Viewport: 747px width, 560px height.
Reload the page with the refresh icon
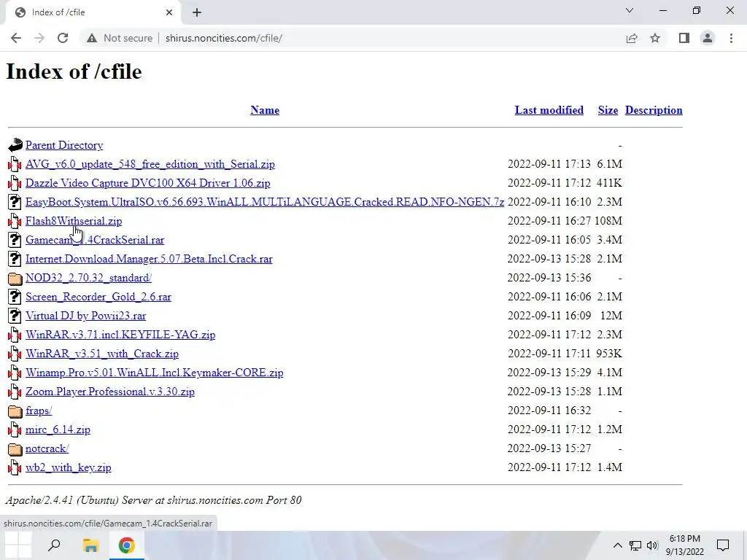63,38
